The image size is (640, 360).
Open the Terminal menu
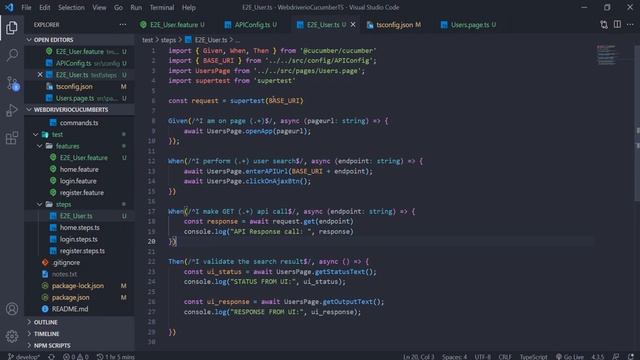click(x=162, y=7)
